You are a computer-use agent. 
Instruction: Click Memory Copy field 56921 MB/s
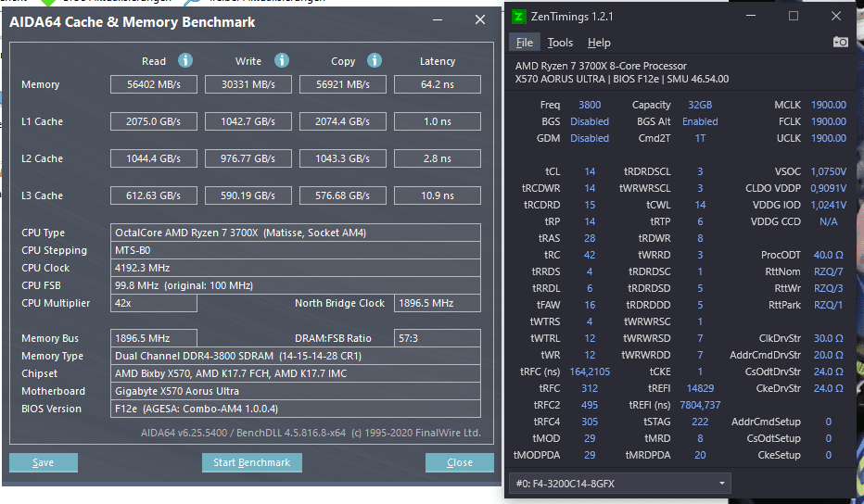click(343, 84)
